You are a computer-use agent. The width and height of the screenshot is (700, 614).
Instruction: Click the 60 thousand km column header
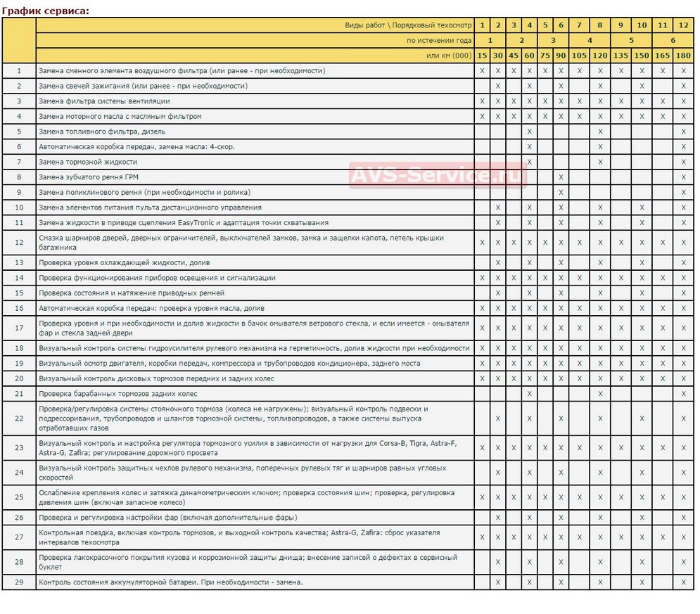point(530,56)
